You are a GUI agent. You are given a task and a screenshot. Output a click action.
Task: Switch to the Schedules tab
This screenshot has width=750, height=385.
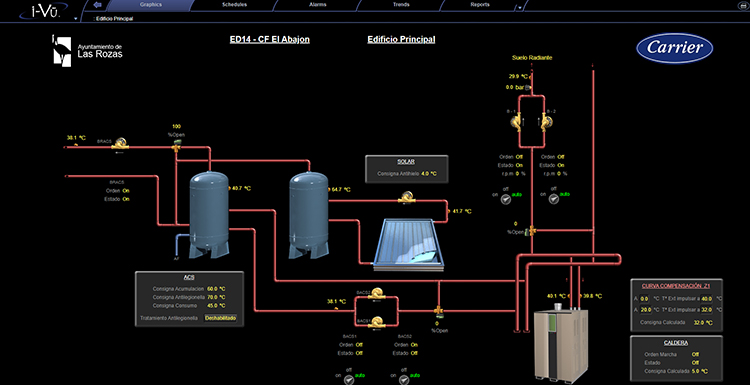click(234, 5)
